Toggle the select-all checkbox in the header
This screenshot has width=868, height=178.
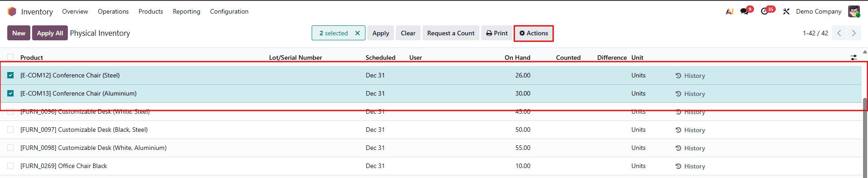[10, 57]
